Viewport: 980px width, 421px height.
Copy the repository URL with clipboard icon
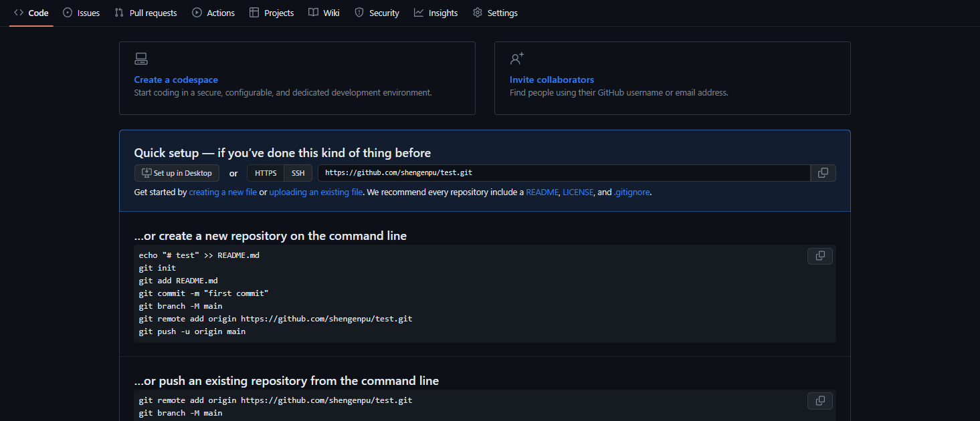pyautogui.click(x=823, y=173)
